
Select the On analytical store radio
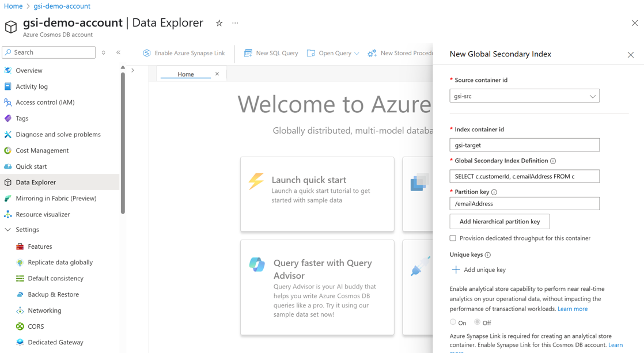tap(453, 322)
